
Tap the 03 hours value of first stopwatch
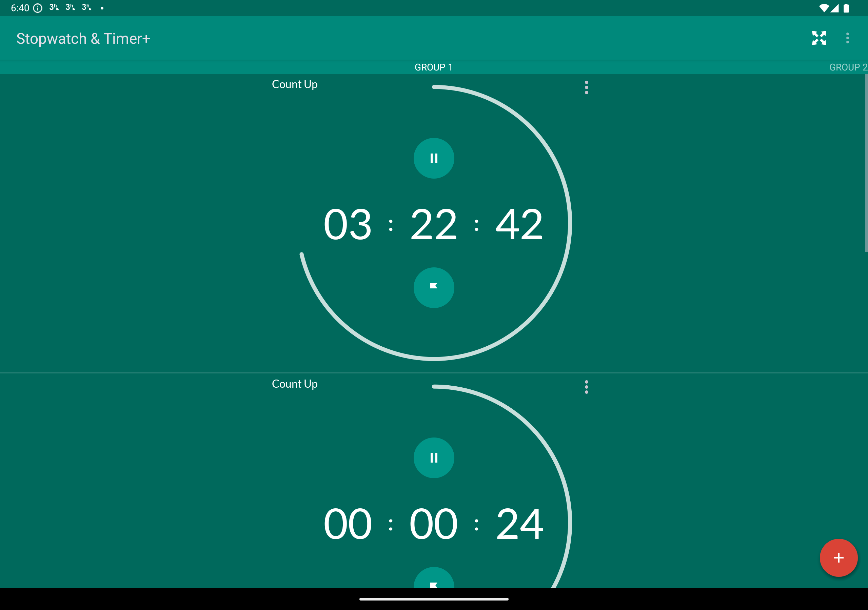348,224
